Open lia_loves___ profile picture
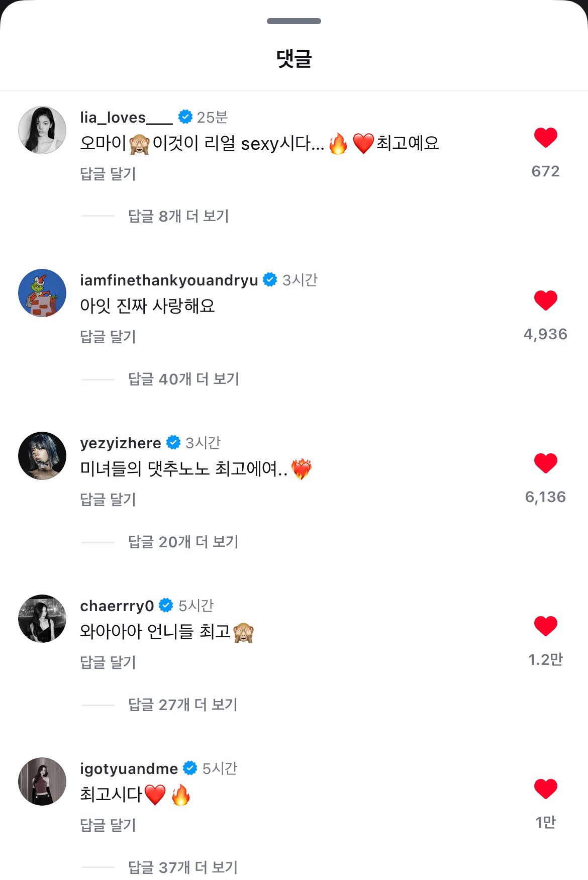 42,130
